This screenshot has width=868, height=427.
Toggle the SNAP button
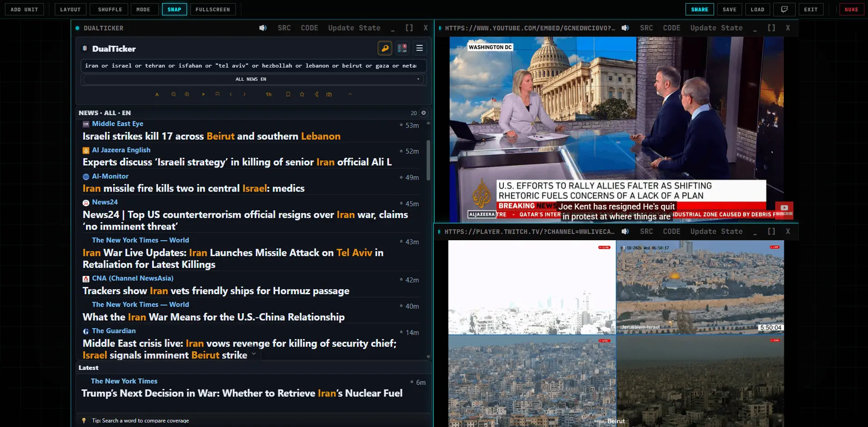pos(174,10)
